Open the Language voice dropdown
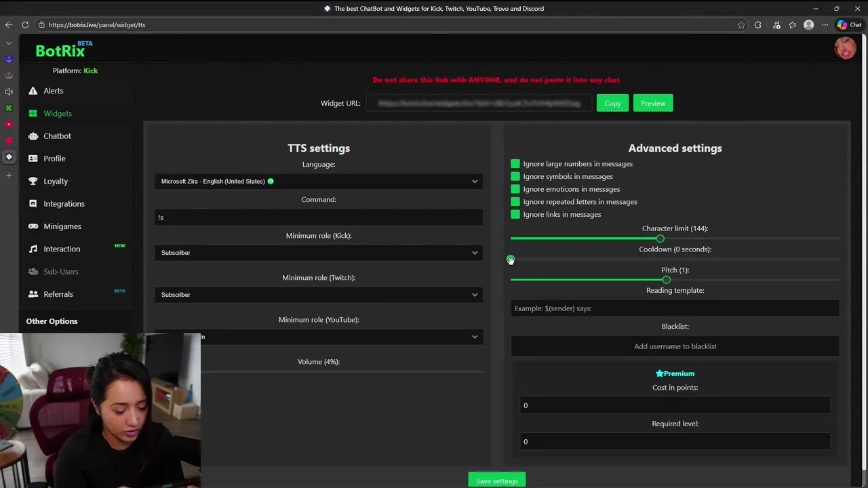The width and height of the screenshot is (868, 488). (x=319, y=181)
